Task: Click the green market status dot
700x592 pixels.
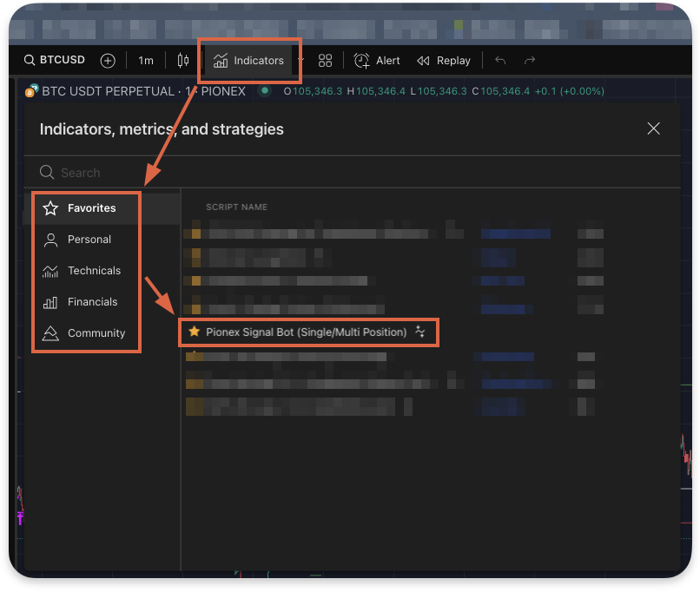Action: tap(265, 90)
